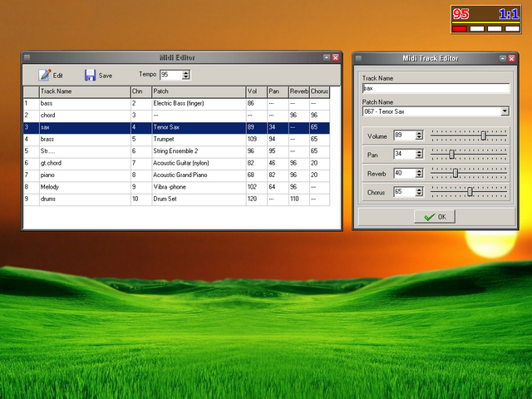Select the Melody track row

[176, 187]
